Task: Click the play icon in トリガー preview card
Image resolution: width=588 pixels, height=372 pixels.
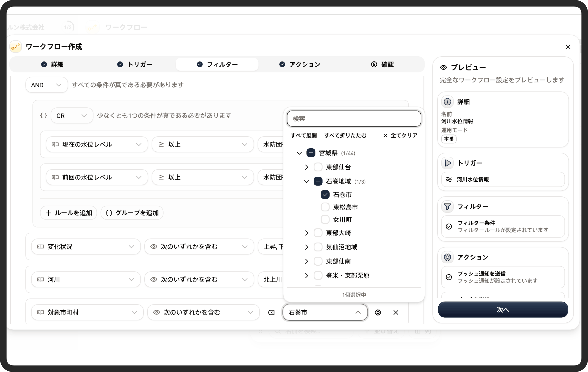Action: pos(448,163)
